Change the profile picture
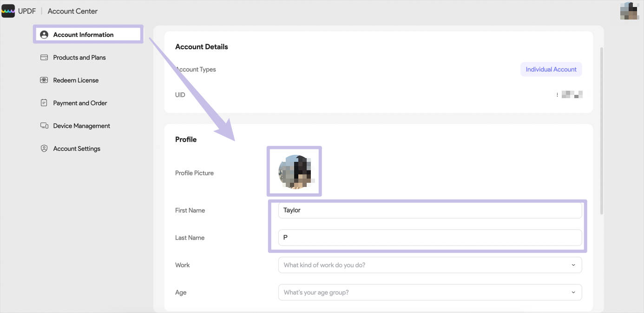 295,172
